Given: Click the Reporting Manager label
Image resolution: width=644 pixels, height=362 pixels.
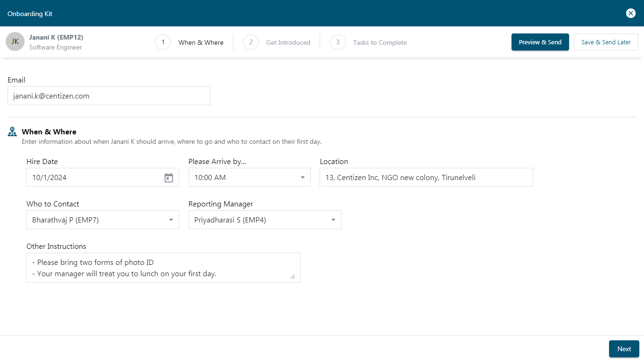Looking at the screenshot, I should pos(221,204).
